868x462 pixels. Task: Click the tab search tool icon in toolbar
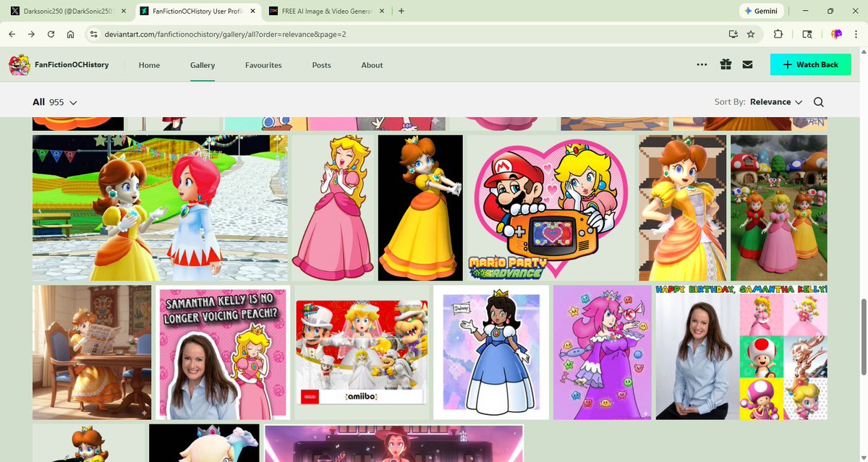807,34
